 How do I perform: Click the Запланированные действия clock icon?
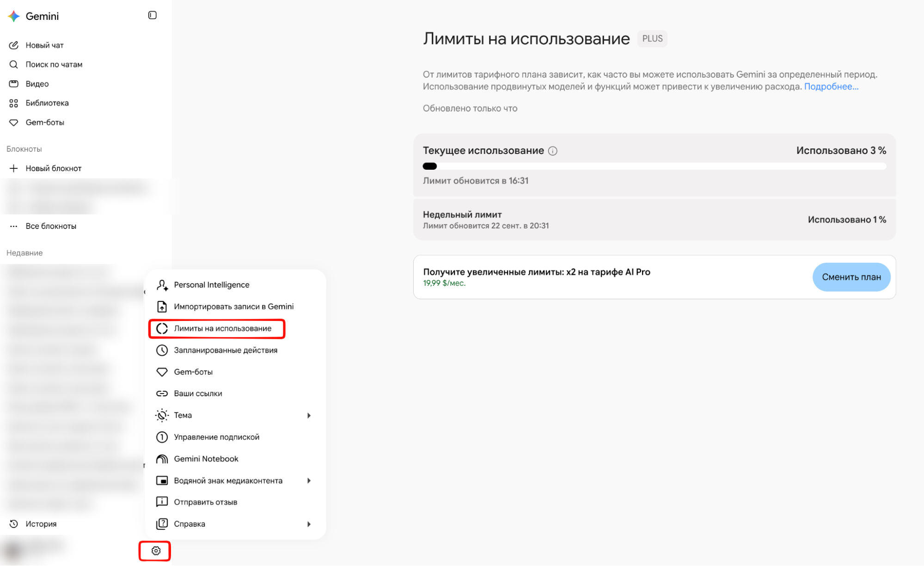click(162, 351)
